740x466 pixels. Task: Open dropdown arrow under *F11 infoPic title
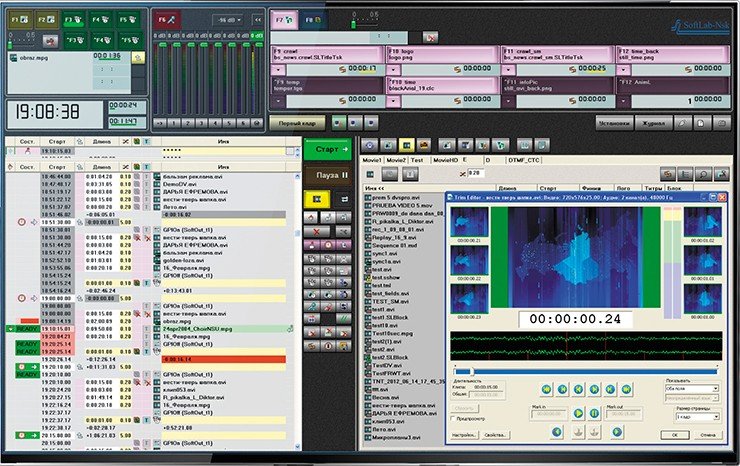(x=508, y=101)
